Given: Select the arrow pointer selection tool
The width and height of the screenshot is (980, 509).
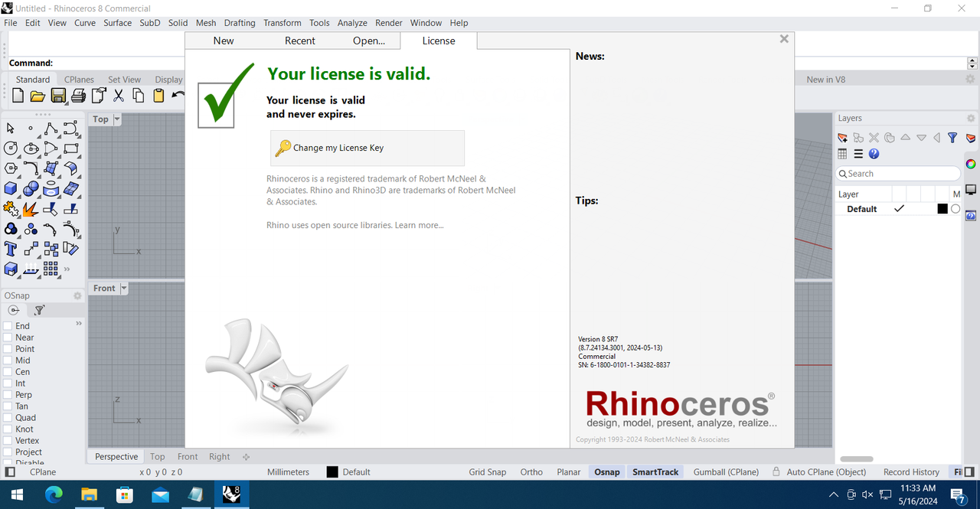Looking at the screenshot, I should [x=11, y=129].
